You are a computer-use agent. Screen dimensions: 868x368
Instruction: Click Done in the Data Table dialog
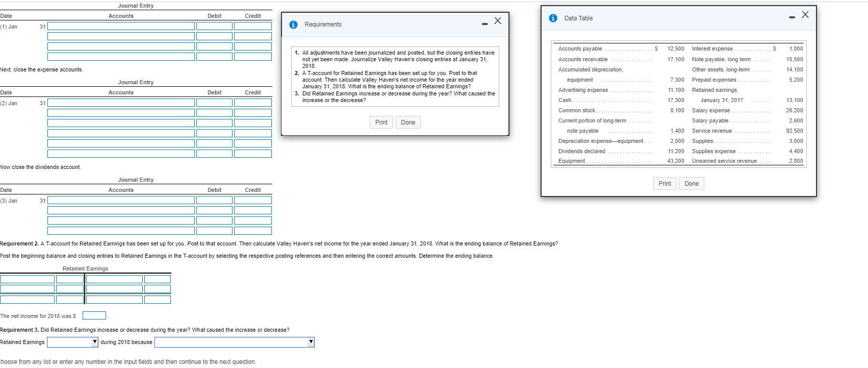click(x=692, y=184)
